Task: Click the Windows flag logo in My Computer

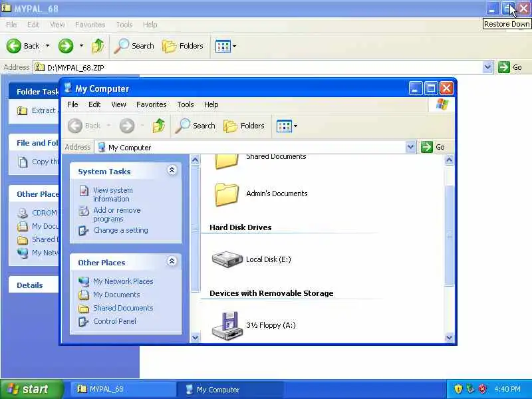Action: [442, 104]
